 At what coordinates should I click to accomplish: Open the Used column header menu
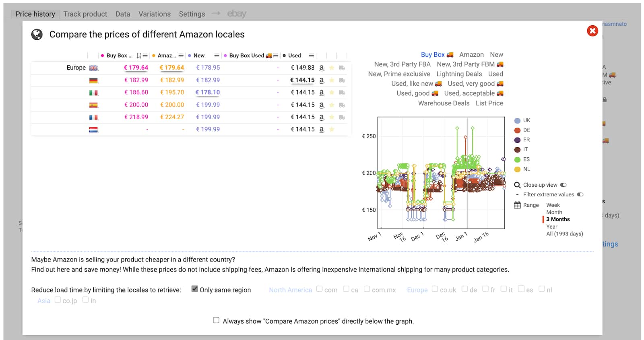[x=311, y=56]
